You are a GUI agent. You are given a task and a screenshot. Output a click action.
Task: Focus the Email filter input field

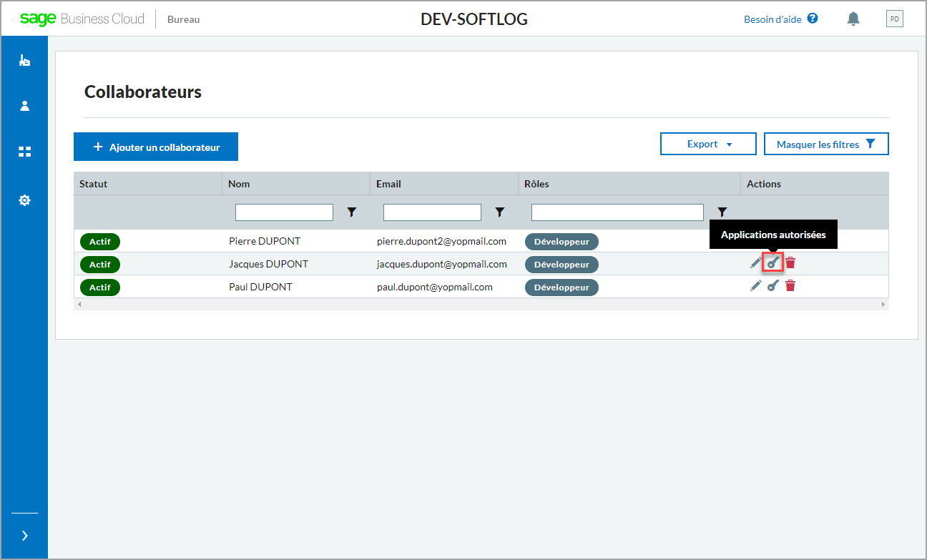point(432,212)
